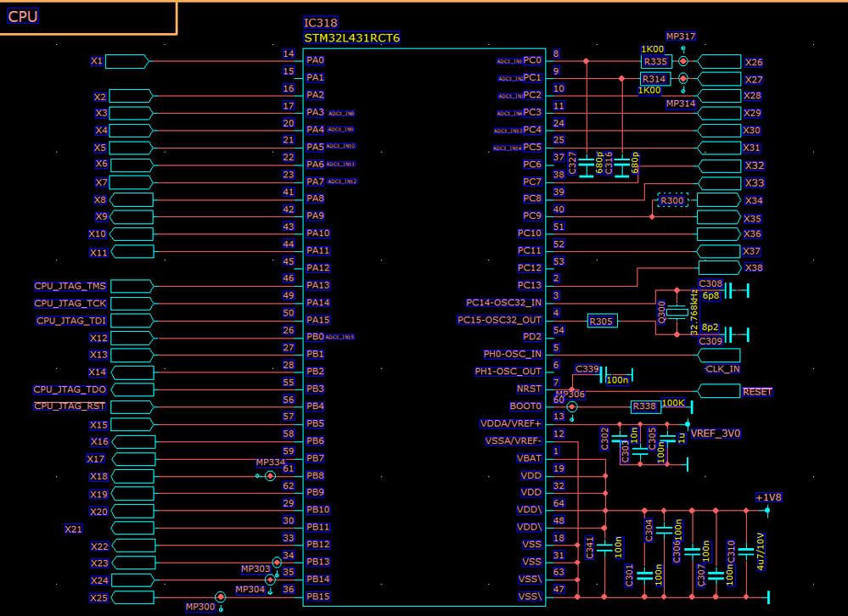This screenshot has height=616, width=848.
Task: Select the CPU_JTAG_TCK port
Action: pos(132,304)
